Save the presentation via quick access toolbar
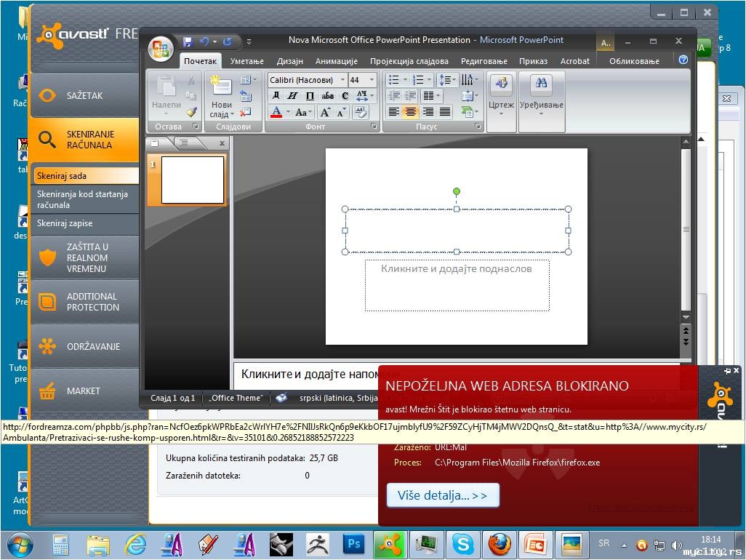This screenshot has height=560, width=746. 188,41
